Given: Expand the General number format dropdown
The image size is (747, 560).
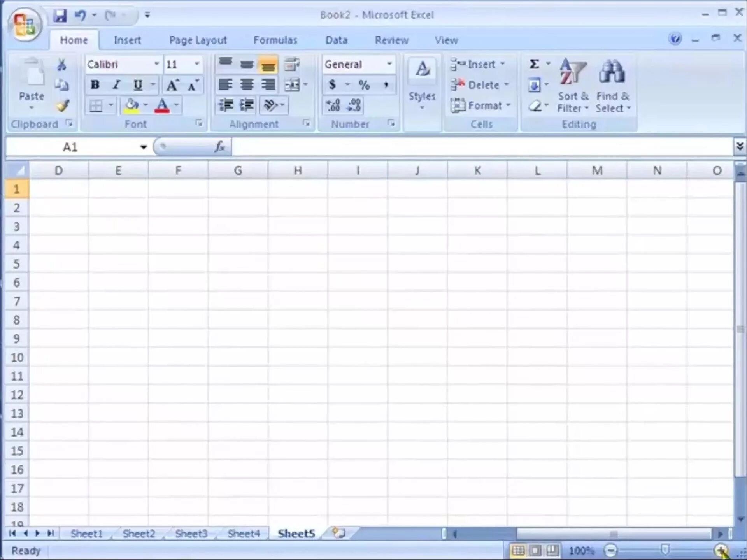Looking at the screenshot, I should 389,64.
